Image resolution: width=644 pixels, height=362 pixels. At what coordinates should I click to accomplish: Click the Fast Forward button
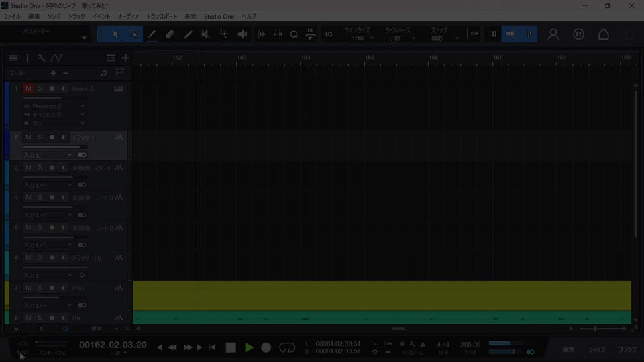[x=188, y=347]
